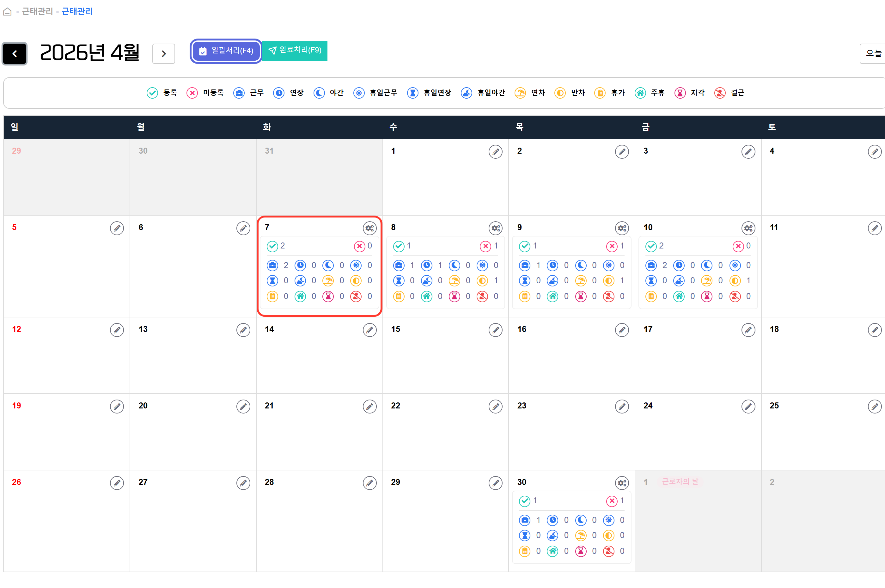Click the 오늘 button
Viewport: 885px width, 588px height.
coord(873,54)
